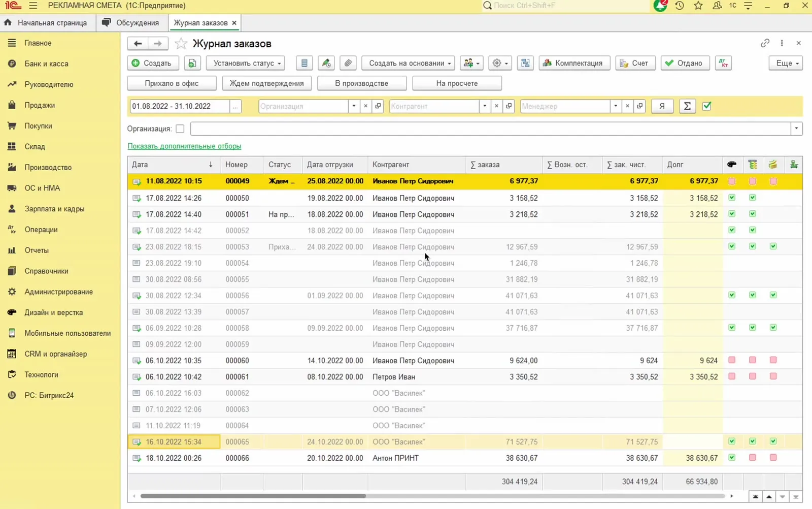
Task: Switch to the Обсуждения tab
Action: point(131,23)
